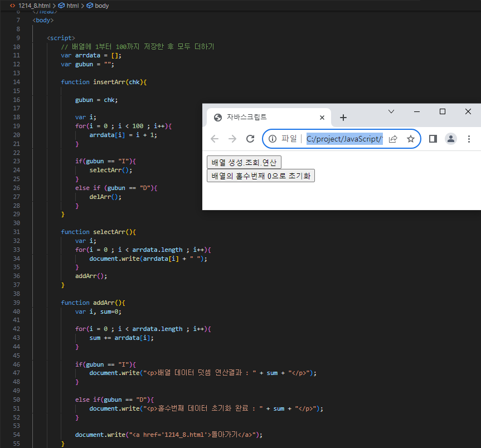Click 'document.write(arrdata[i]' on line 34
This screenshot has width=481, height=448.
pos(134,259)
